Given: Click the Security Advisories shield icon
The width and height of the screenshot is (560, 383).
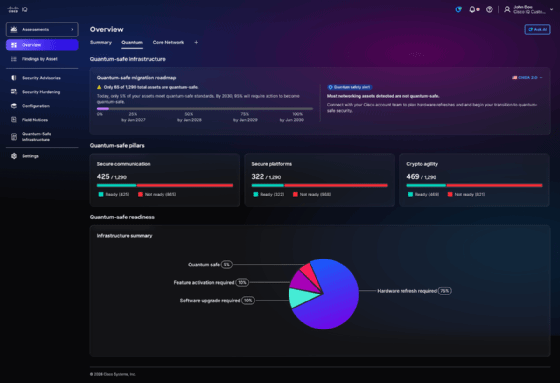Looking at the screenshot, I should (14, 78).
